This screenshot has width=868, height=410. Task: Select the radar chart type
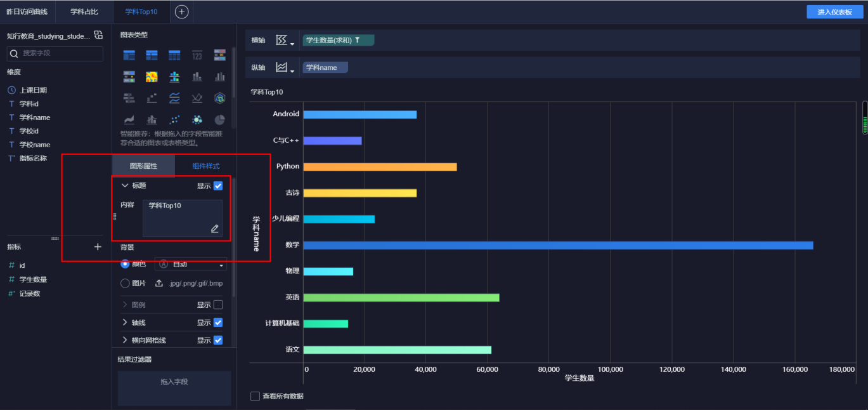(x=220, y=98)
